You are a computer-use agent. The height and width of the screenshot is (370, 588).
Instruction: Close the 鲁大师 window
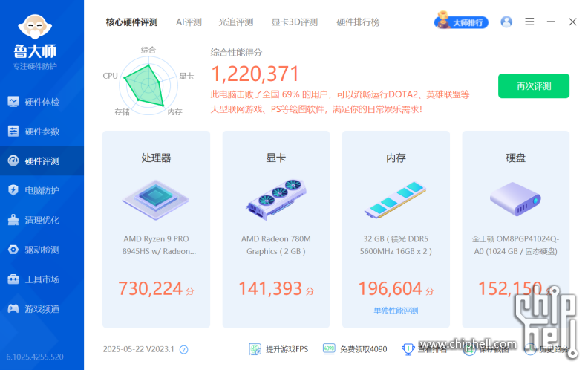pos(572,22)
